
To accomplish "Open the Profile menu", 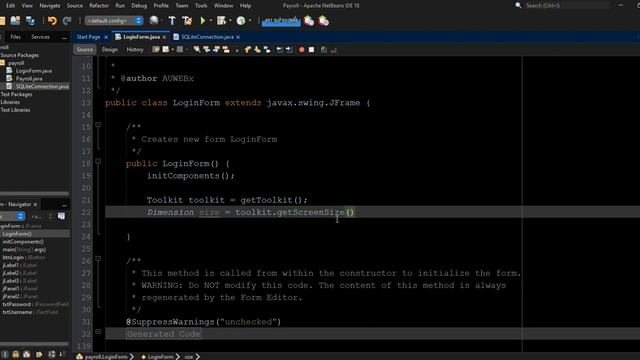I will tap(161, 6).
